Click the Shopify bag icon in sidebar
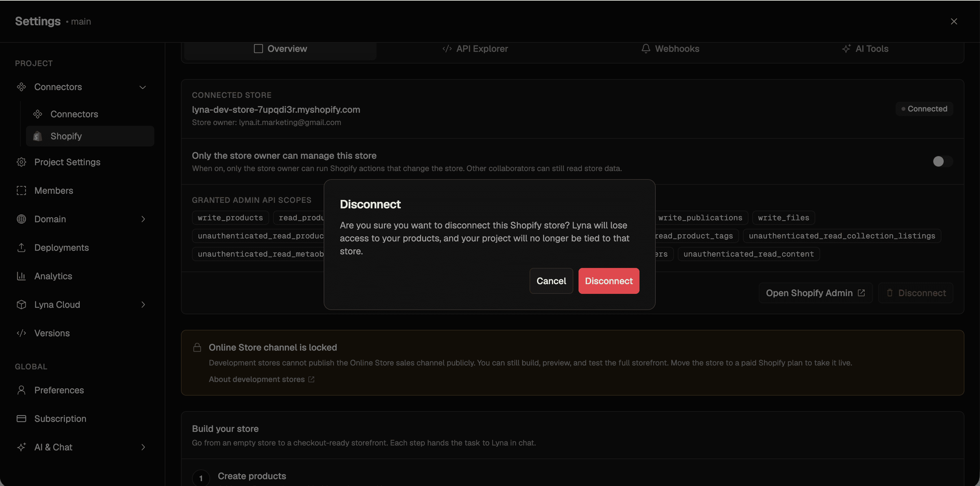 pos(37,136)
